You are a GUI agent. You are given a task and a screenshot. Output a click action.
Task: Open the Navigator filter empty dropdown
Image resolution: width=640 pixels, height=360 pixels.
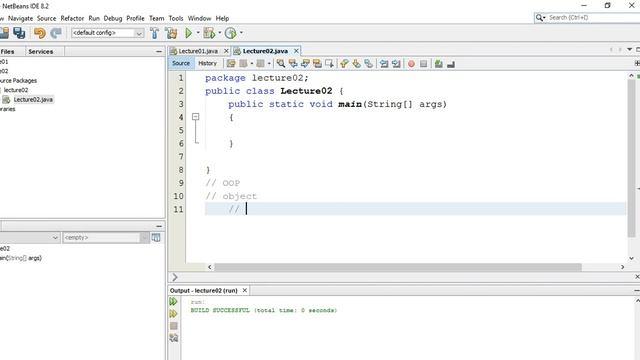pos(106,238)
